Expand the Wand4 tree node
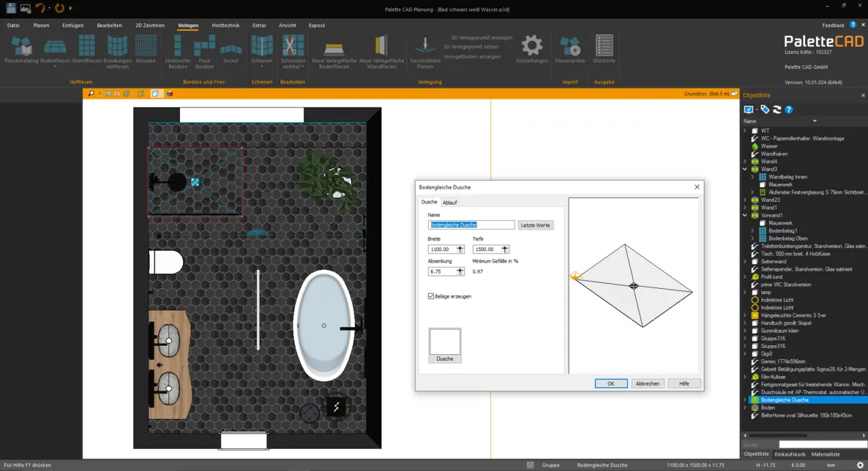Screen dimensions: 868x471 [x=745, y=162]
